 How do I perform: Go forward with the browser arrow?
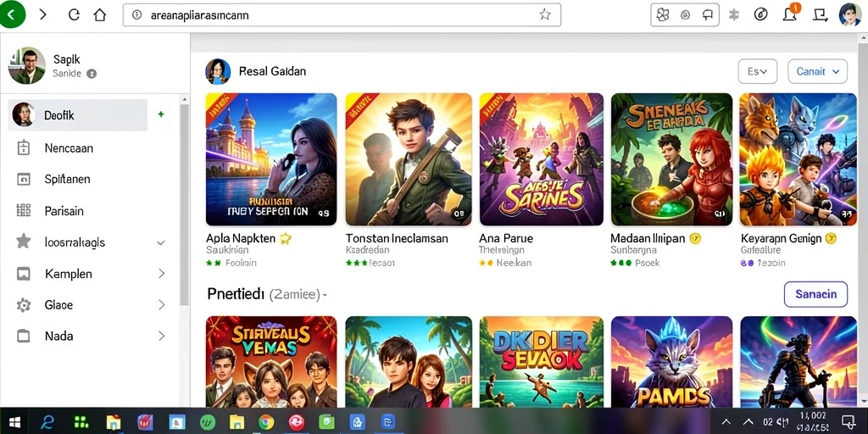point(42,15)
